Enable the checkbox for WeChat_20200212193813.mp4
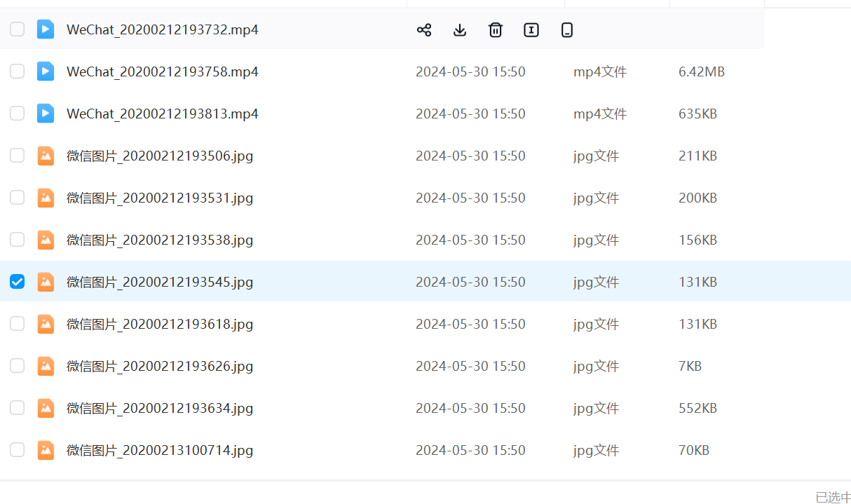851x504 pixels. [17, 114]
